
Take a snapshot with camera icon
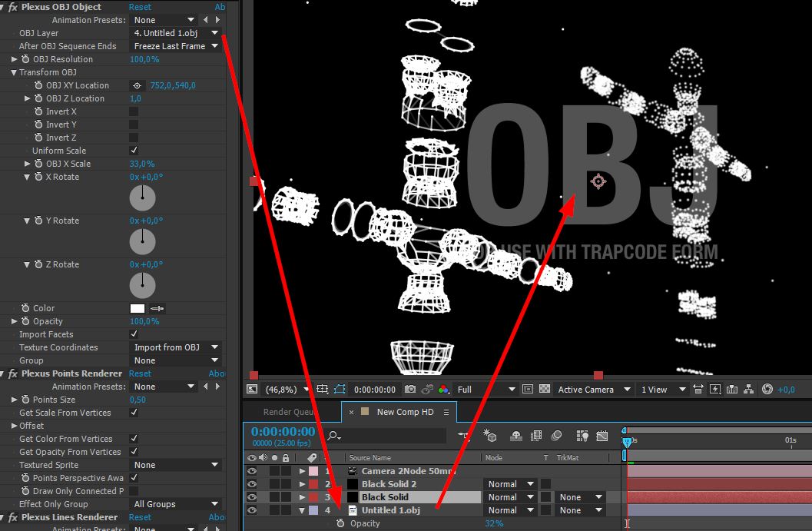pos(410,389)
